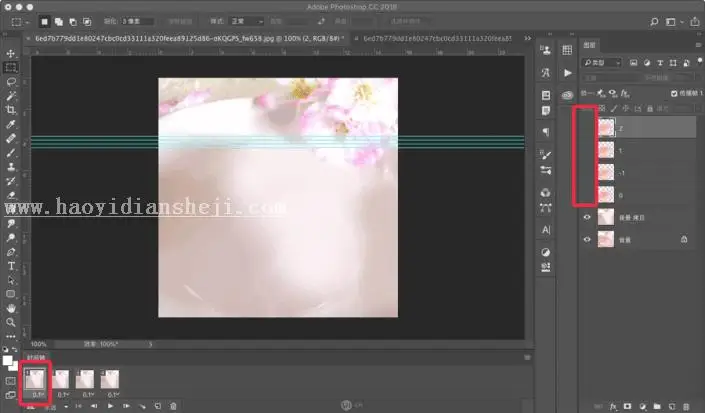This screenshot has height=413, width=705.
Task: Show layer 0 visibility slot
Action: tap(587, 195)
